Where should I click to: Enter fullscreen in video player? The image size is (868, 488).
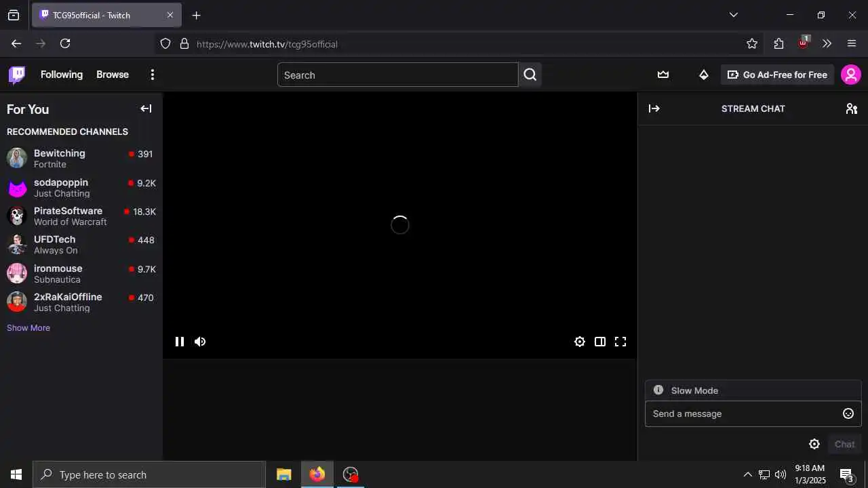coord(620,342)
